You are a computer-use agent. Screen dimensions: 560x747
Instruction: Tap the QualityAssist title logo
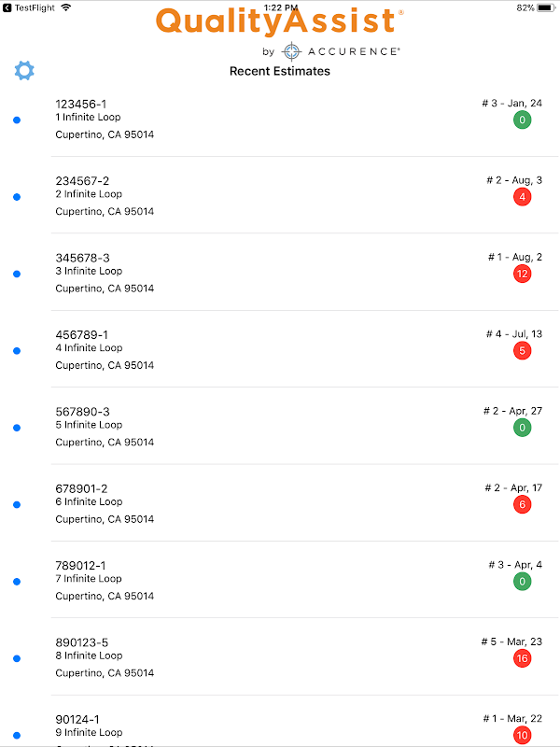click(x=279, y=21)
